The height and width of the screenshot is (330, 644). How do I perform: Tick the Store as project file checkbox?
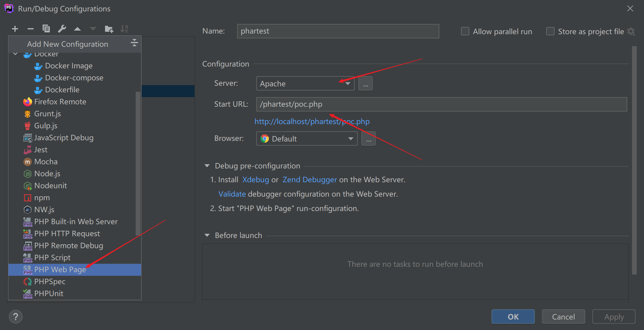point(550,31)
